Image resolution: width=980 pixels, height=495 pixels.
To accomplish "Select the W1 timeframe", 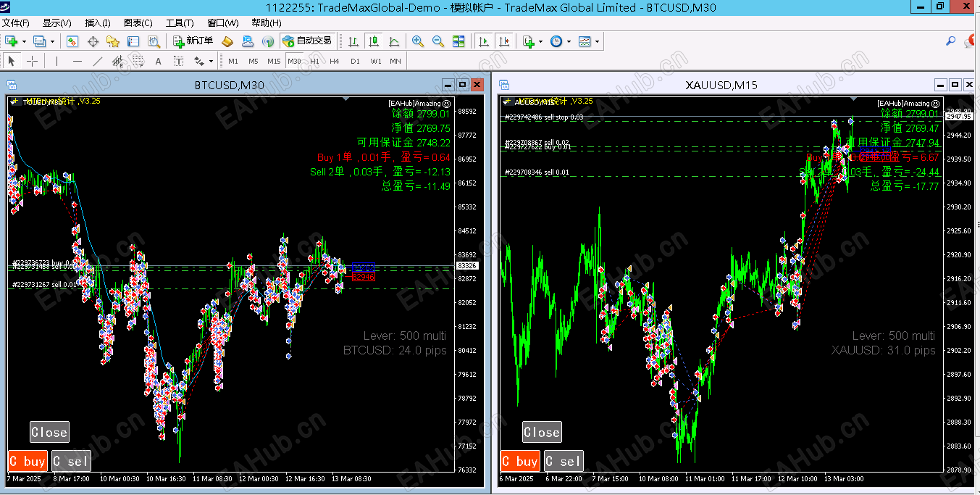I will point(375,61).
